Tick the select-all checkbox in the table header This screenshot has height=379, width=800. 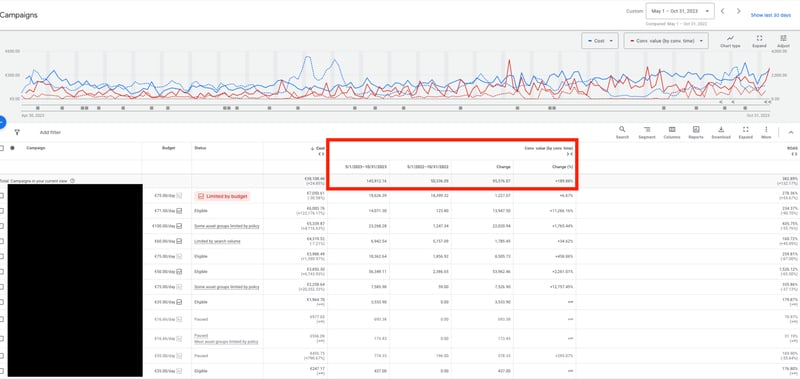click(2, 148)
